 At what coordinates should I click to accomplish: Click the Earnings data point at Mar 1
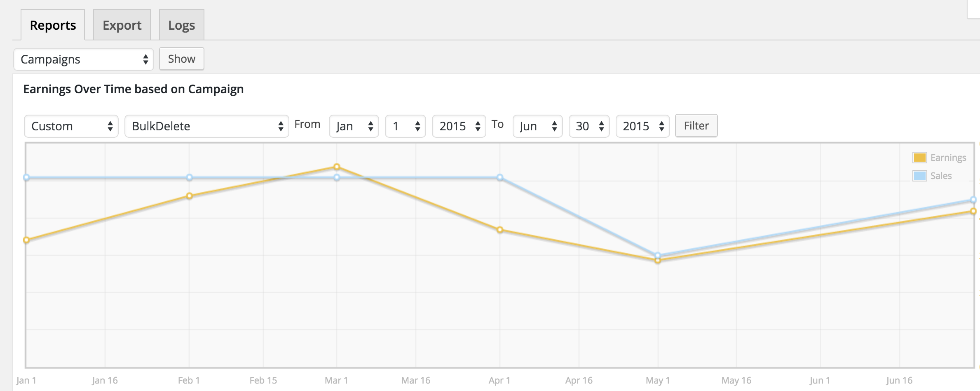coord(337,167)
